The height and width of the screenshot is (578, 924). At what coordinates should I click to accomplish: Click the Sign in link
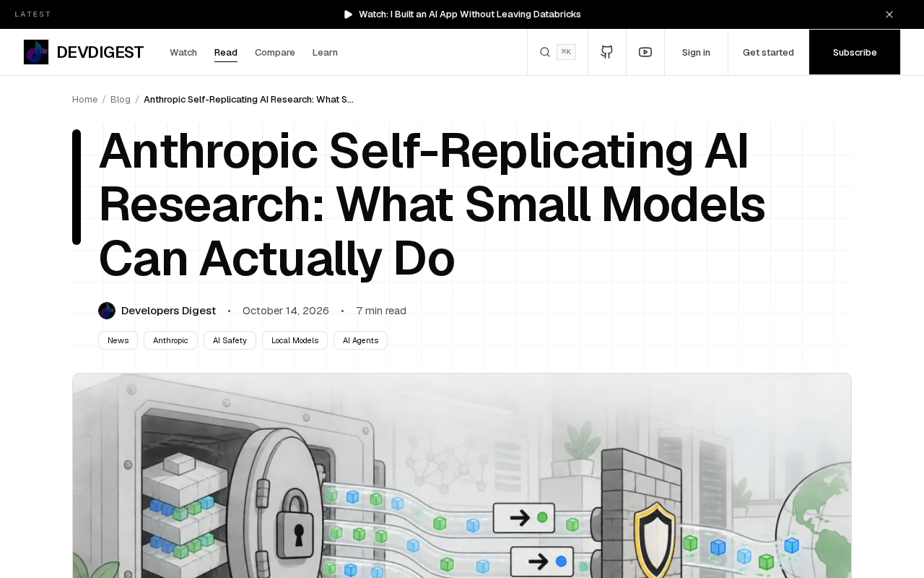click(696, 52)
